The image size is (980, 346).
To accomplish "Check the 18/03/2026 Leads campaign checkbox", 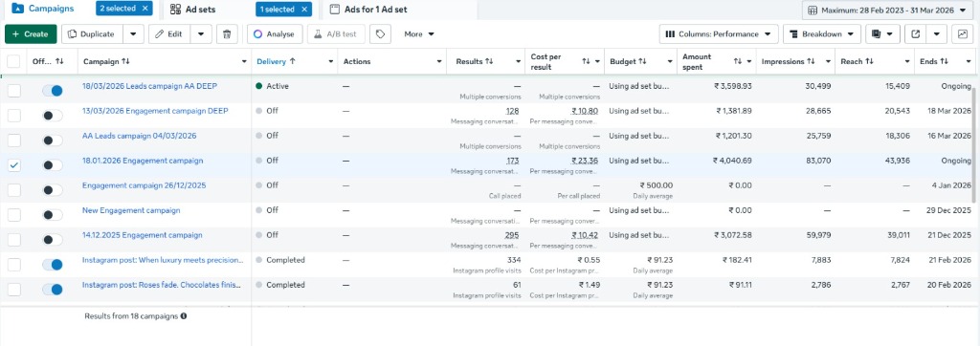I will click(13, 91).
